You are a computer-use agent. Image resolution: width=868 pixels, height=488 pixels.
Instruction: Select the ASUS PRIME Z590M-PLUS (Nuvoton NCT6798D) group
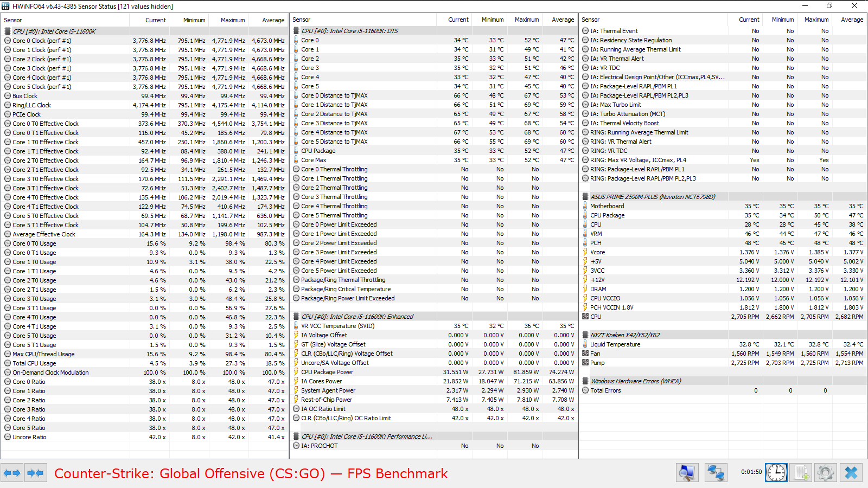point(723,197)
